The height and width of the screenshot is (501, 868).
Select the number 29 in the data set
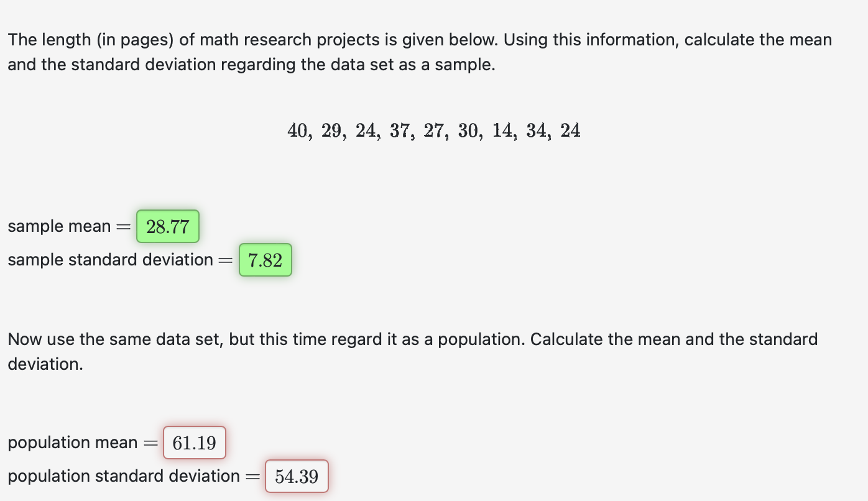click(333, 131)
